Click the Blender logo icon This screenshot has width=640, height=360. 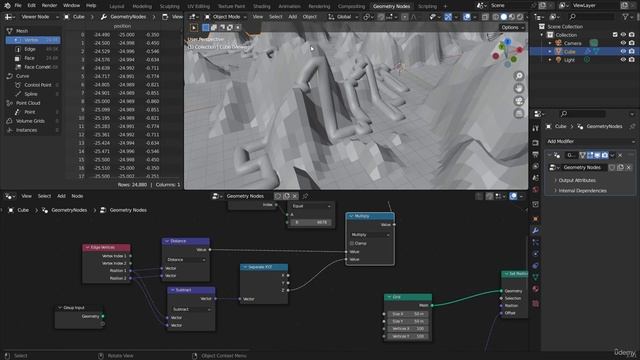click(7, 6)
